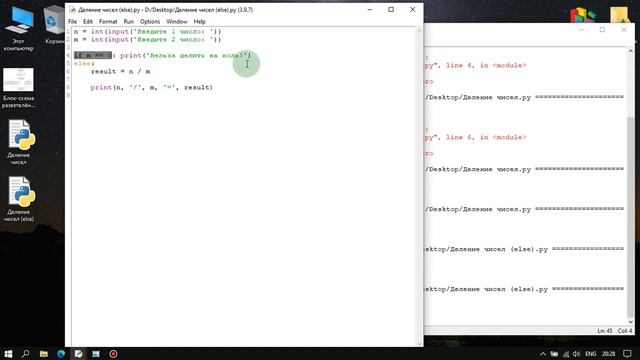640x360 pixels.
Task: Click the shell scrollbar up arrow
Action: coord(631,51)
